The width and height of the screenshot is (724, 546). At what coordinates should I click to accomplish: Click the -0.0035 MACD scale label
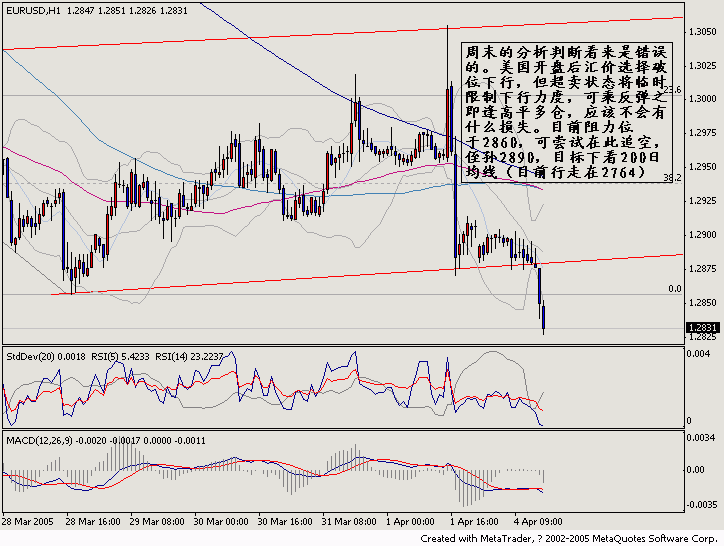click(x=701, y=504)
